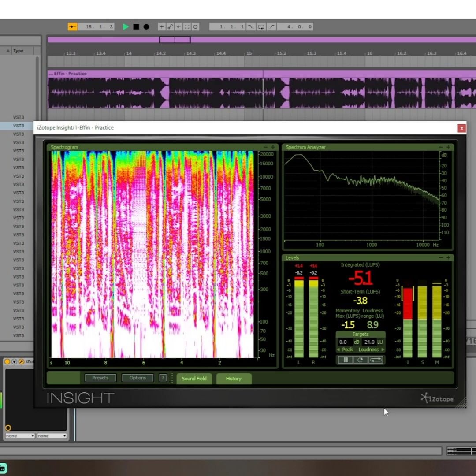476x476 pixels.
Task: Open the History tab in Insight
Action: tap(234, 379)
